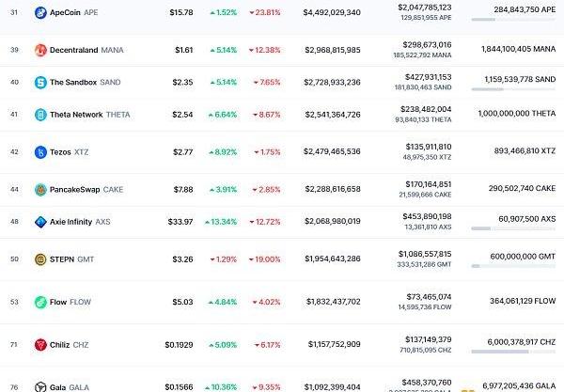This screenshot has height=392, width=564.
Task: Click Axie Infinity circulating supply bar
Action: (515, 228)
